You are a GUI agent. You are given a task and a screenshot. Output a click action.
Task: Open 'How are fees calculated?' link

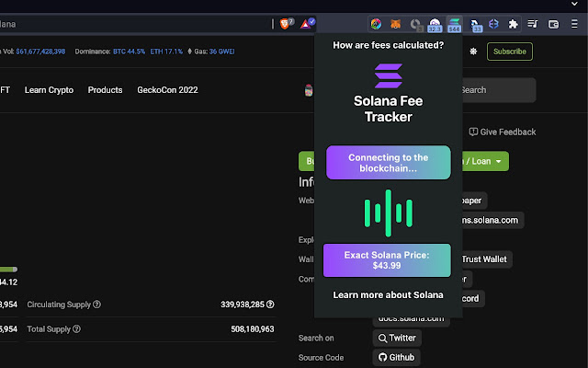pyautogui.click(x=388, y=45)
